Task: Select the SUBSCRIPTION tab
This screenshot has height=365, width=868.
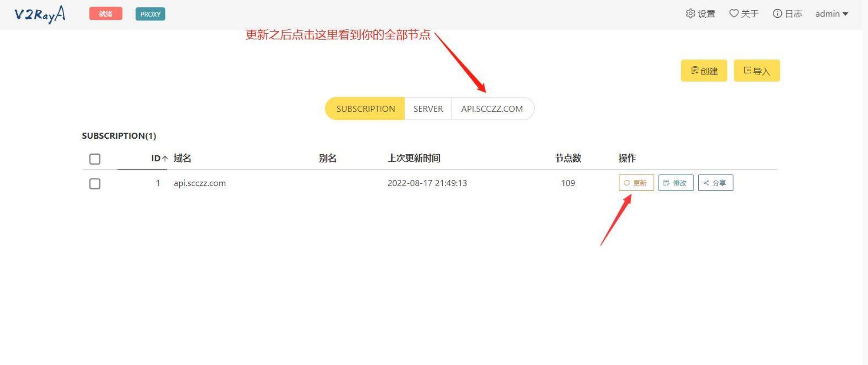Action: 365,109
